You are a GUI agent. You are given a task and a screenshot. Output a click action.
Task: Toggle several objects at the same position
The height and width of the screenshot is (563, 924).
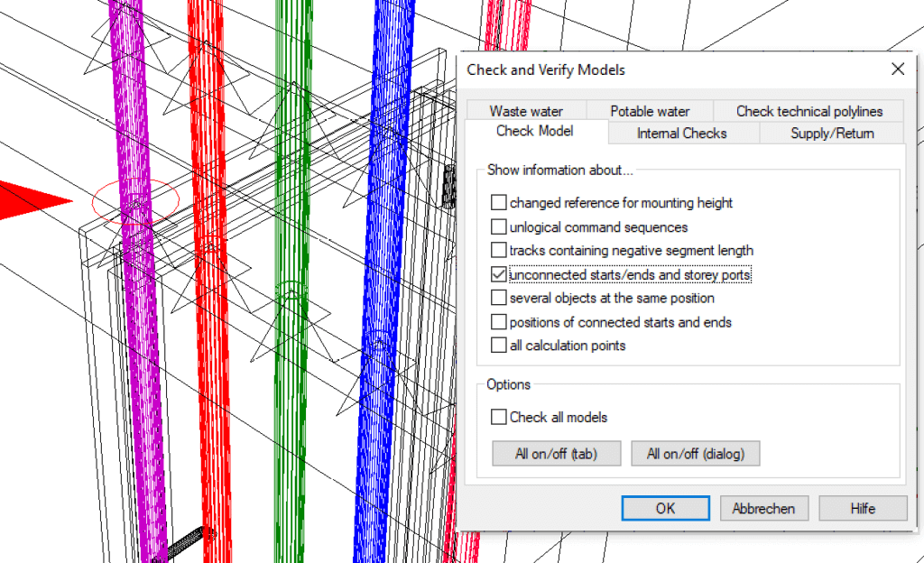tap(499, 298)
